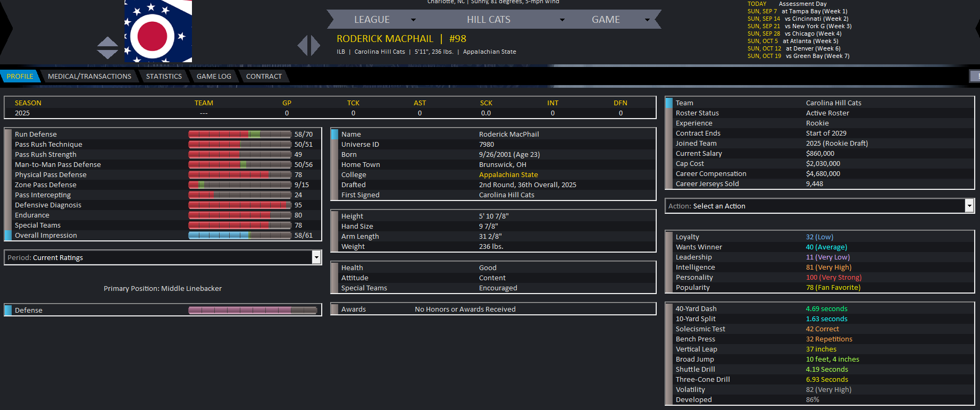Click the Universe ID value 7980
The image size is (980, 410).
pos(487,144)
